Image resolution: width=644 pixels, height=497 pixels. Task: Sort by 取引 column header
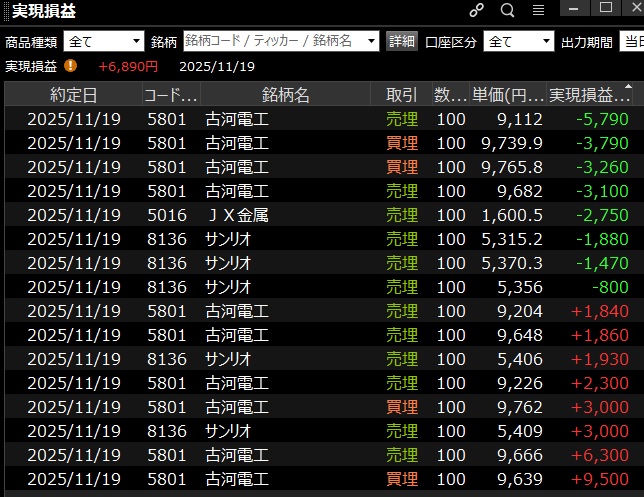401,95
